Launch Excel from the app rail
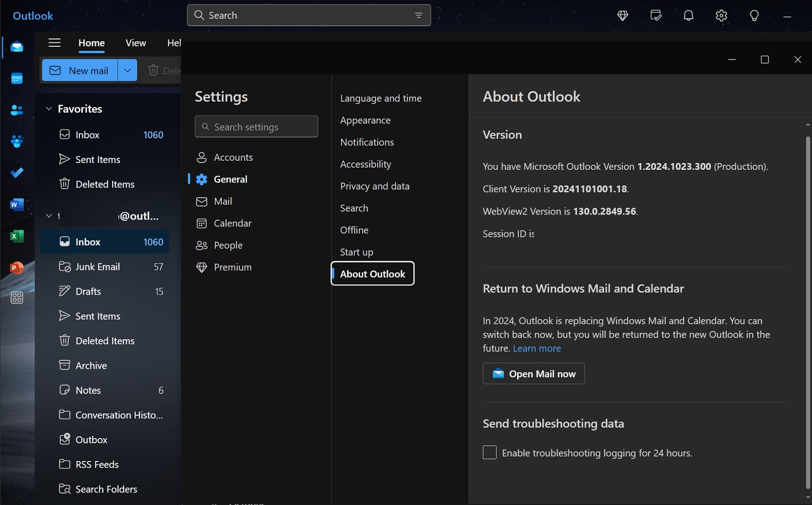 [x=17, y=236]
